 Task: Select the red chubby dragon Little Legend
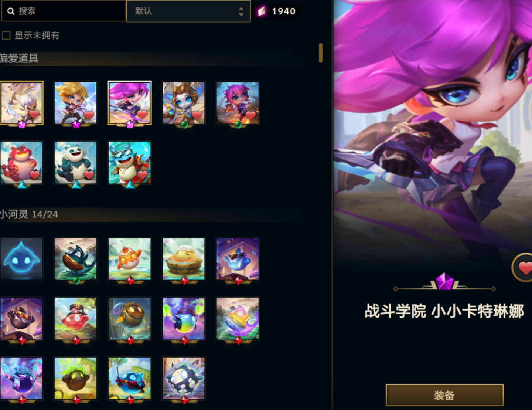pyautogui.click(x=21, y=163)
